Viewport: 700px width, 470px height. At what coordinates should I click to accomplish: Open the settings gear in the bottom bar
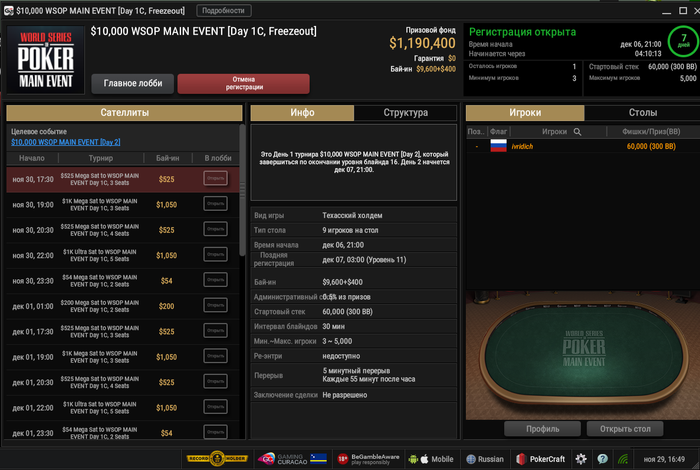581,459
